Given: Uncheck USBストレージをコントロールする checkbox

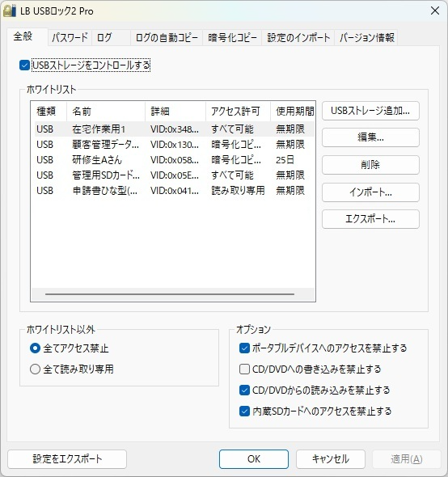Looking at the screenshot, I should 24,65.
